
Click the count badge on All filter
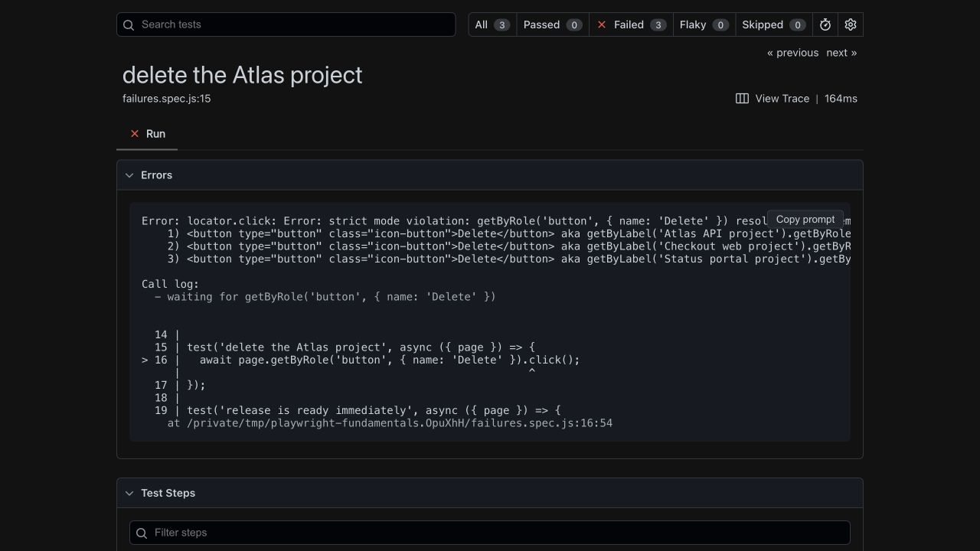(x=502, y=24)
